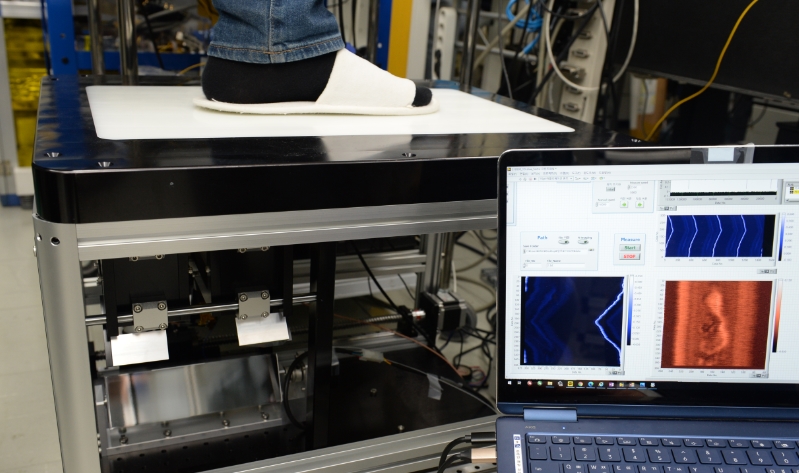Click the green circular taskbar icon

click(540, 384)
